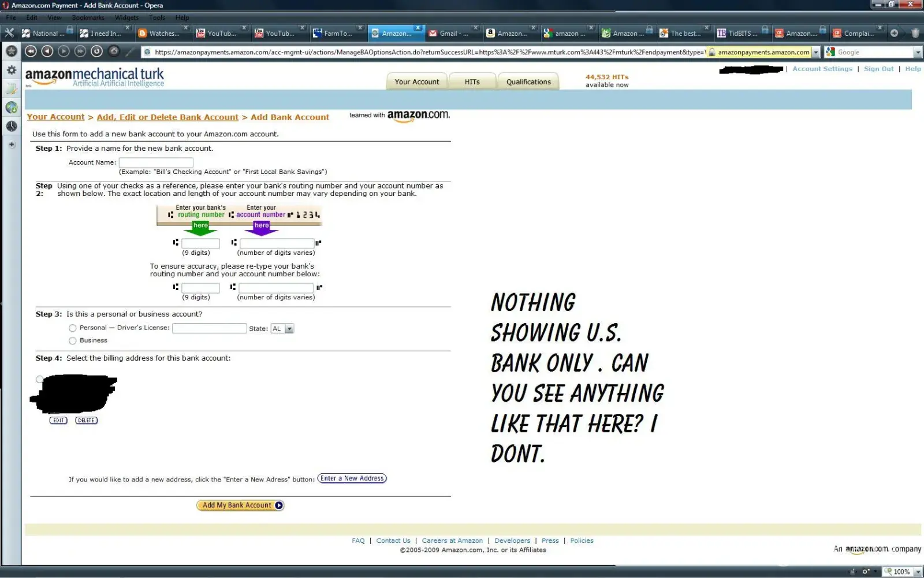924x578 pixels.
Task: Open the Bookmarks star panel in sidebar
Action: point(11,51)
